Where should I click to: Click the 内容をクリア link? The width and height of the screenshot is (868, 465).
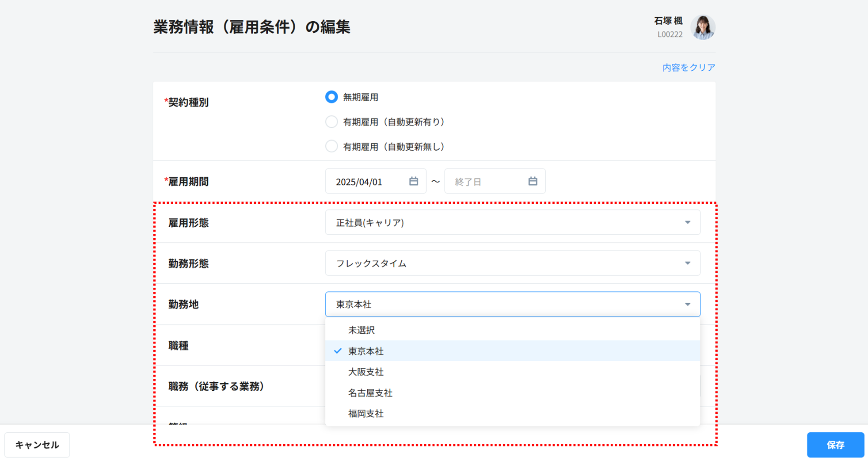point(688,68)
